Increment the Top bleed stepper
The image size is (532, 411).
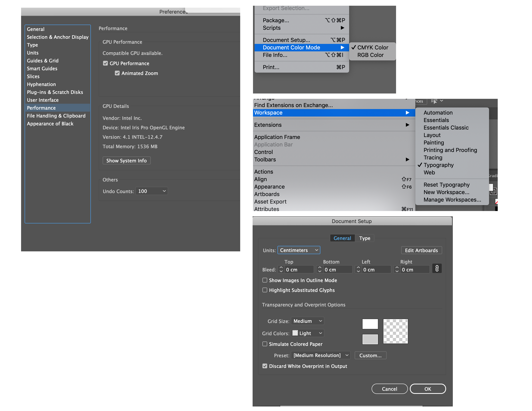click(281, 268)
